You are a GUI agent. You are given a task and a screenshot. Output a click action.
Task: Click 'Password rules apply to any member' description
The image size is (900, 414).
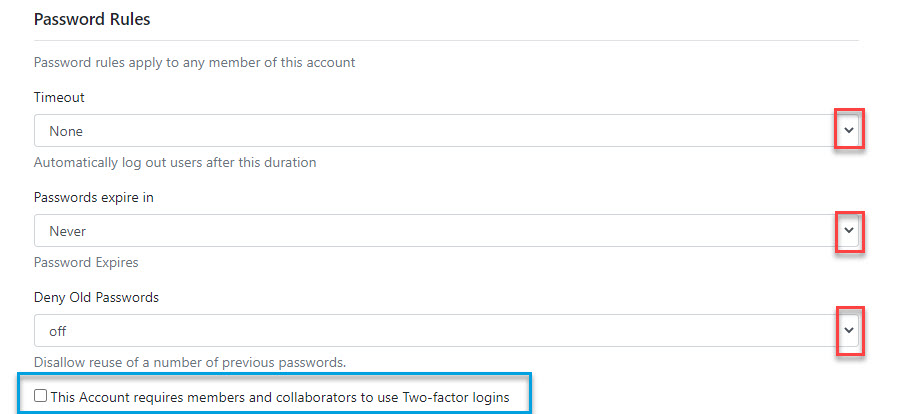(194, 62)
